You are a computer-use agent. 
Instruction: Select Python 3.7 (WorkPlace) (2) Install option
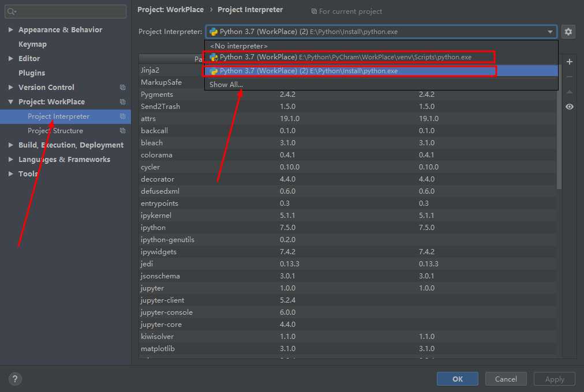pyautogui.click(x=381, y=71)
